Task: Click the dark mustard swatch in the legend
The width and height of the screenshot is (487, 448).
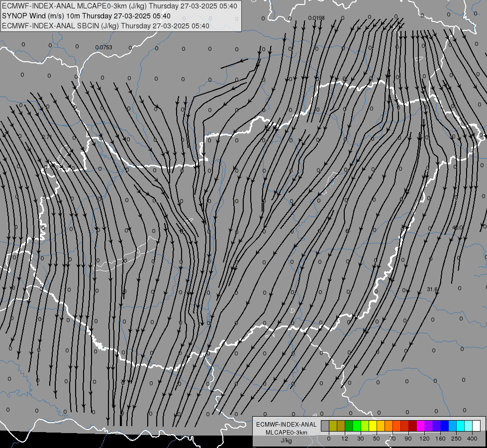Action: pyautogui.click(x=341, y=426)
